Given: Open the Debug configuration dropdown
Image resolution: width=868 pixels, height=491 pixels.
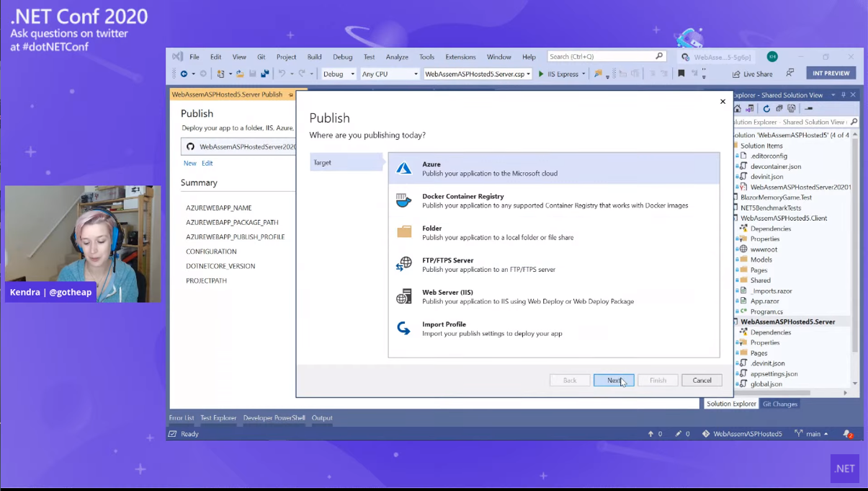Looking at the screenshot, I should tap(339, 74).
